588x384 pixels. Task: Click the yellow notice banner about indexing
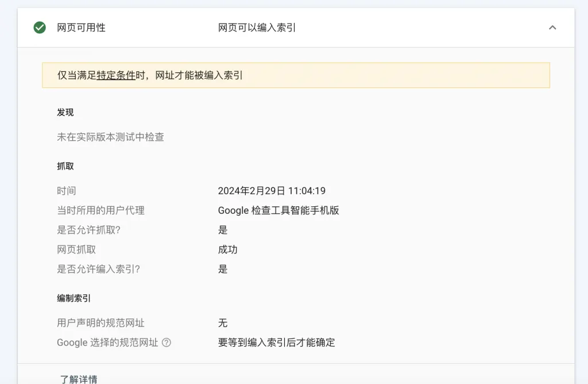345,75
